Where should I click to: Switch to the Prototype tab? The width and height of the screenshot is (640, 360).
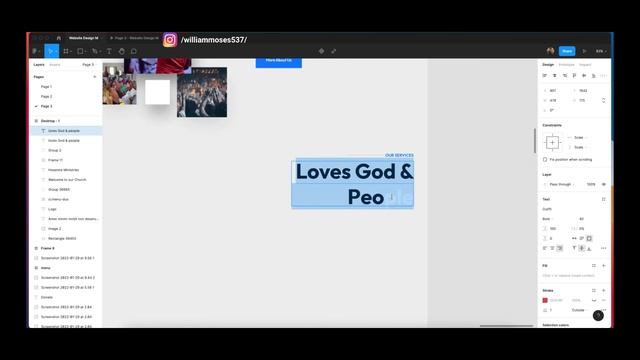[x=567, y=64]
